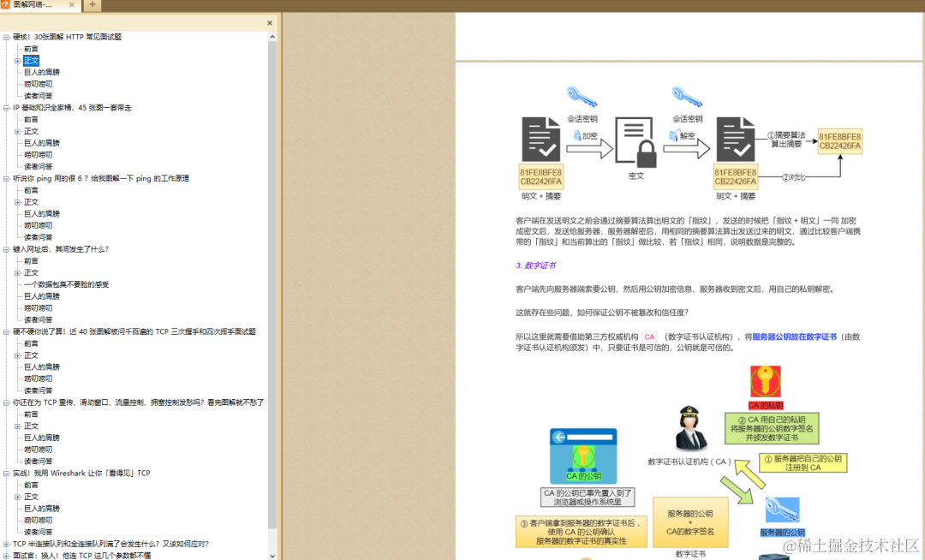Select the 前言 bookmark under HTTP chapter
This screenshot has width=925, height=560.
31,49
